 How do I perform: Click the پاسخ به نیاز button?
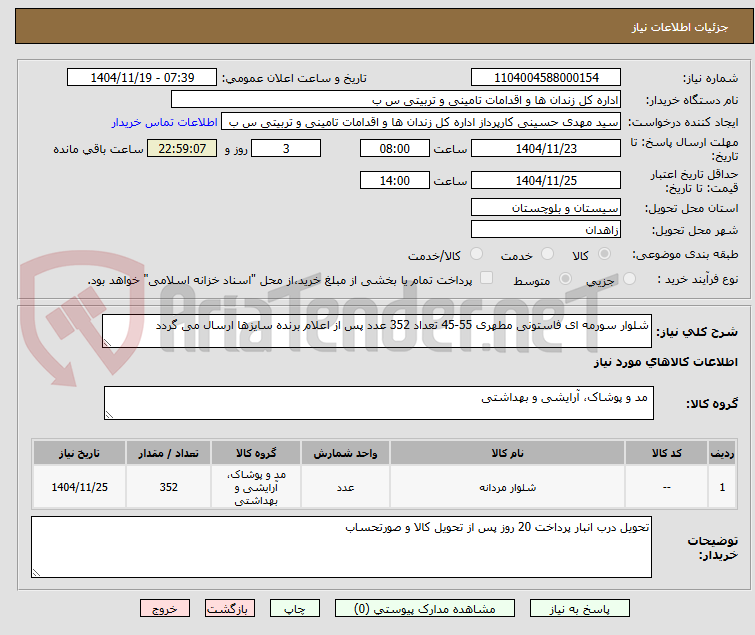click(579, 609)
